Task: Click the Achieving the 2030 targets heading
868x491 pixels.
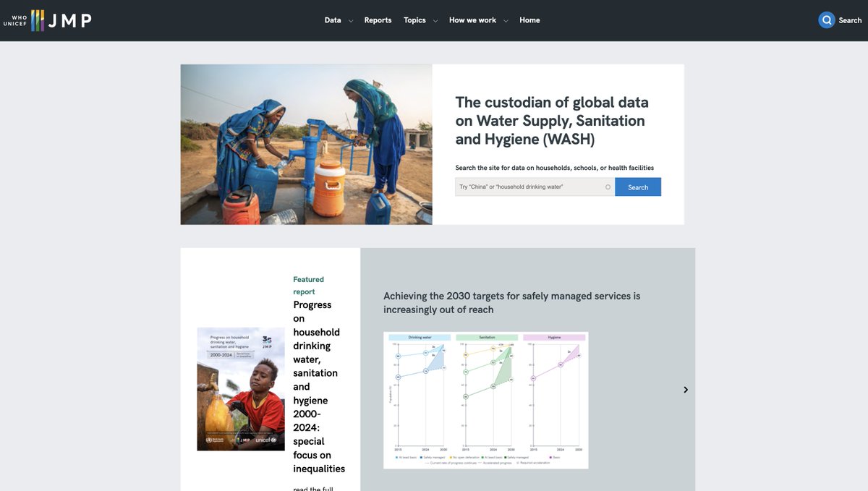Action: pyautogui.click(x=511, y=303)
